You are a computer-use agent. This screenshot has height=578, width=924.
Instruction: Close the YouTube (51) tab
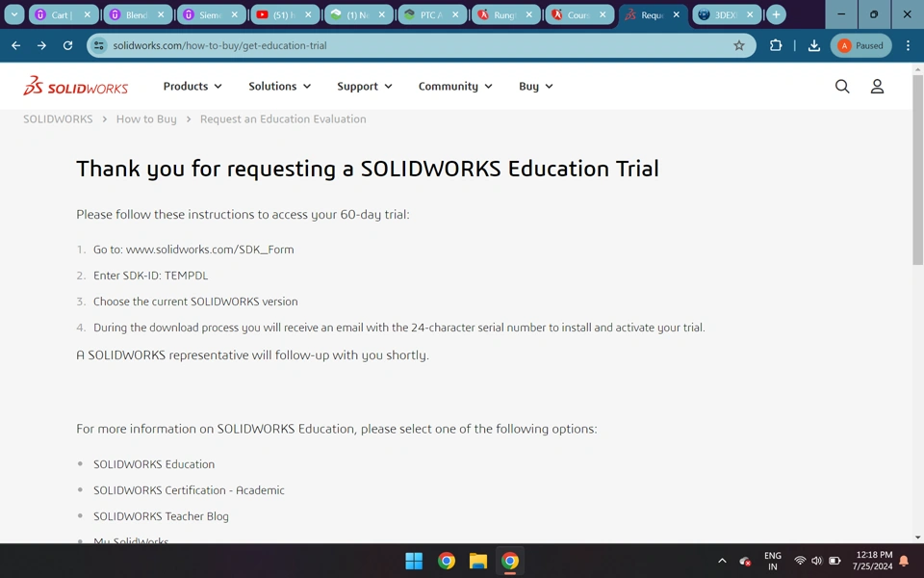coord(308,14)
